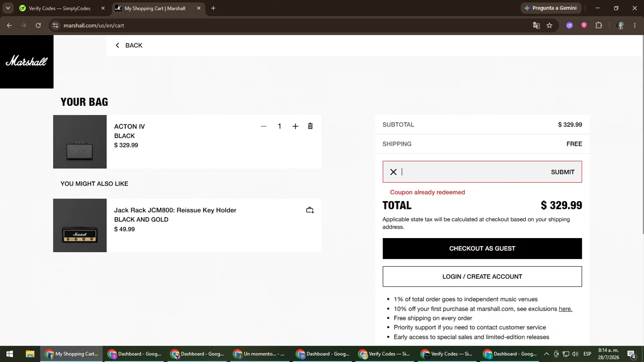
Task: Select the 'Early access to special sales' bullet
Action: click(471, 337)
